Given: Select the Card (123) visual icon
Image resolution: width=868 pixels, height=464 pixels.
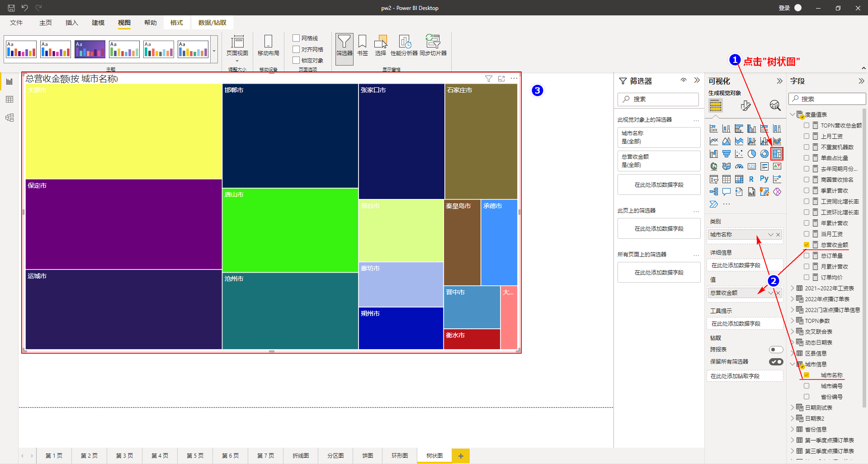Looking at the screenshot, I should [x=751, y=166].
